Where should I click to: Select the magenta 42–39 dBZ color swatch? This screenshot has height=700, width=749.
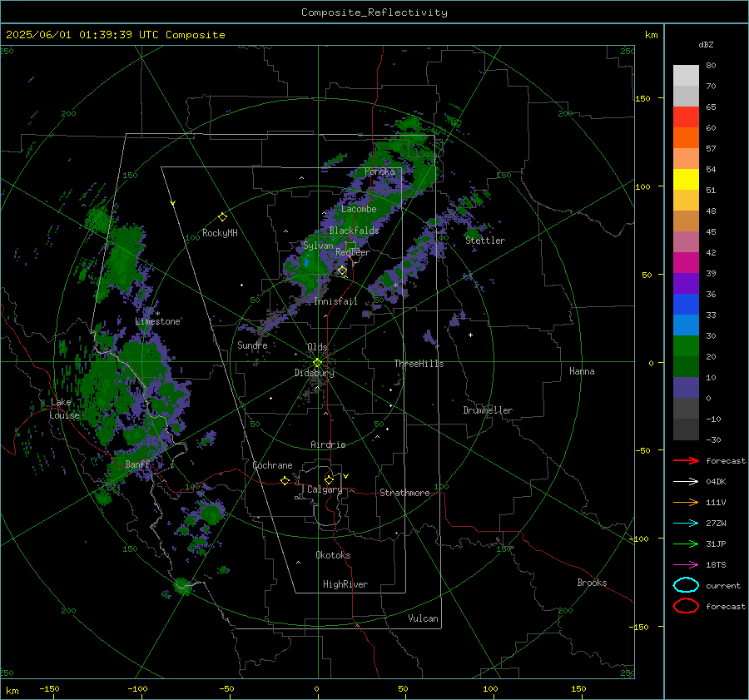pyautogui.click(x=686, y=262)
